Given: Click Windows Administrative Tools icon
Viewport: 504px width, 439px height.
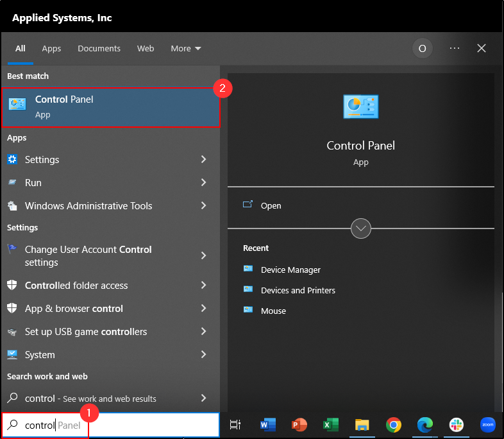Looking at the screenshot, I should point(12,205).
